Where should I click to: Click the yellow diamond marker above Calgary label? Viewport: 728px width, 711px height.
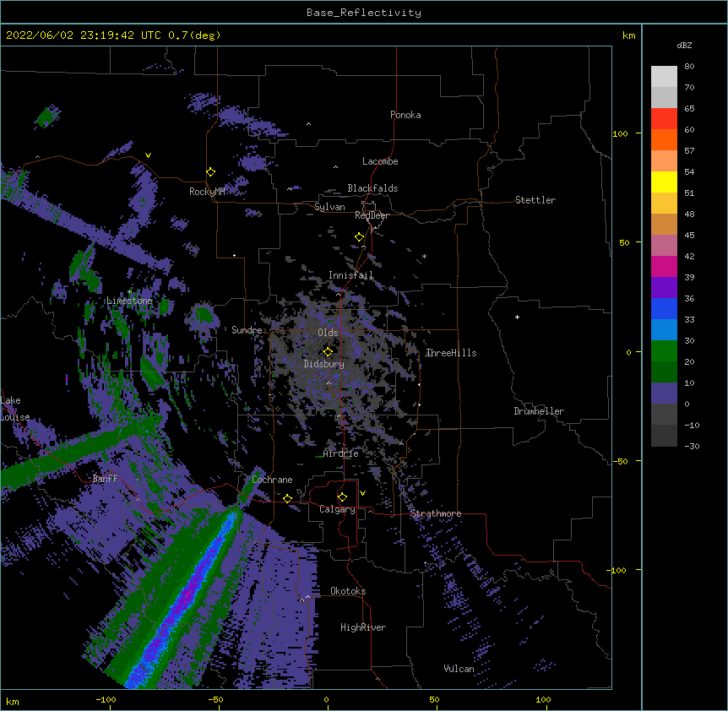click(x=342, y=497)
